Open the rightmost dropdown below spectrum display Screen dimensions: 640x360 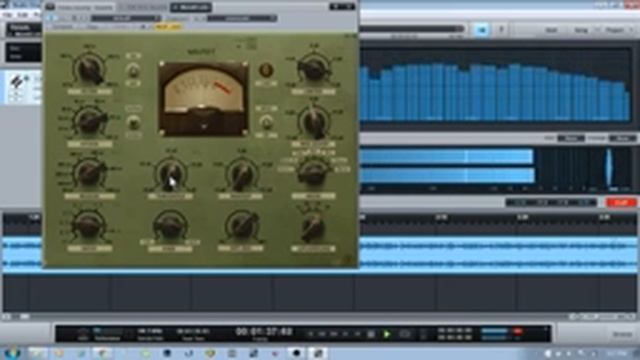pyautogui.click(x=622, y=138)
